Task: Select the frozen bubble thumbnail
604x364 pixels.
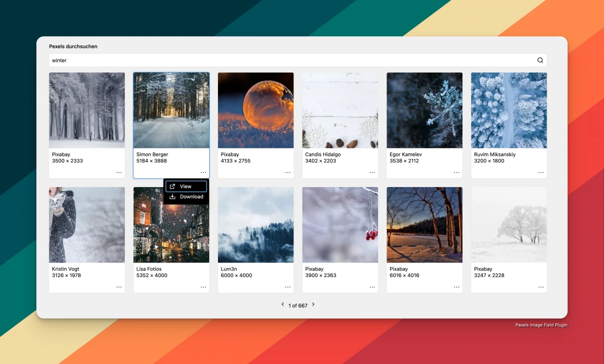Action: (256, 110)
